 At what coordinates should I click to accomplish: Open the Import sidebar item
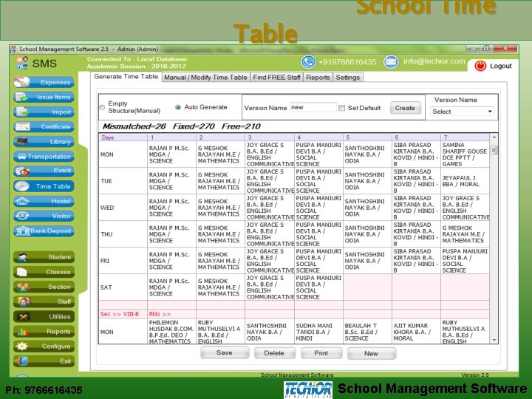pyautogui.click(x=44, y=112)
